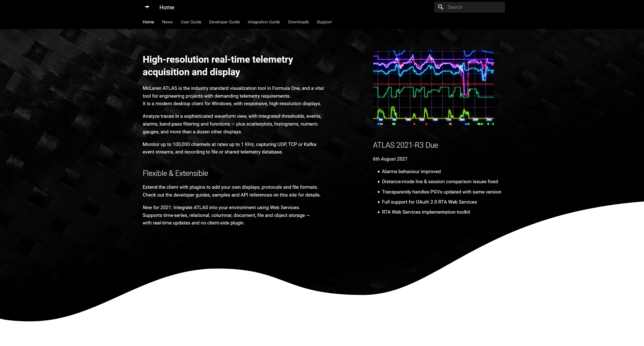Open the Support page
This screenshot has width=644, height=346.
tap(324, 22)
